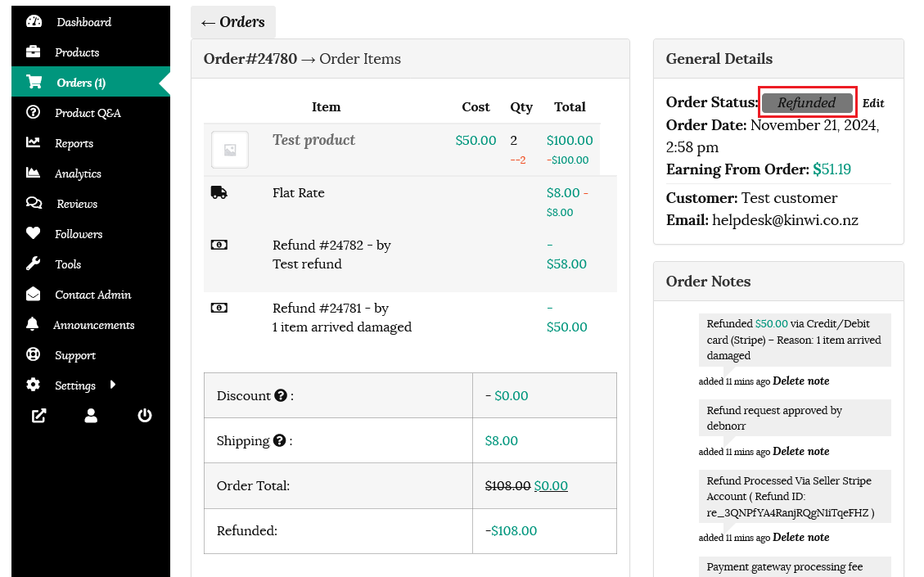Image resolution: width=924 pixels, height=577 pixels.
Task: Click the Followers heart icon
Action: pyautogui.click(x=34, y=234)
